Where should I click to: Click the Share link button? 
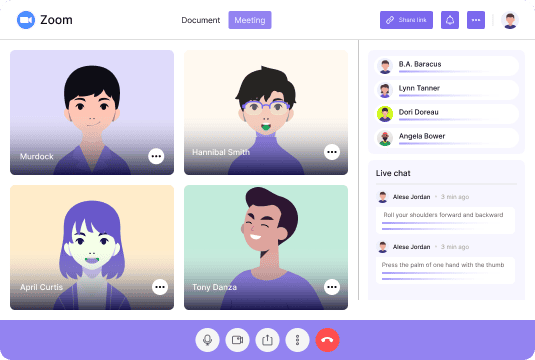pos(406,20)
